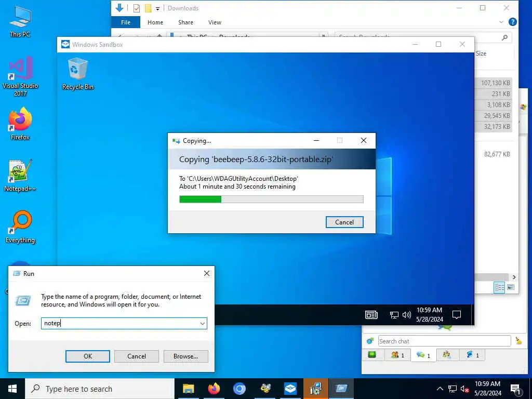Click sandbox network tray icon
This screenshot has height=399, width=532.
[394, 315]
